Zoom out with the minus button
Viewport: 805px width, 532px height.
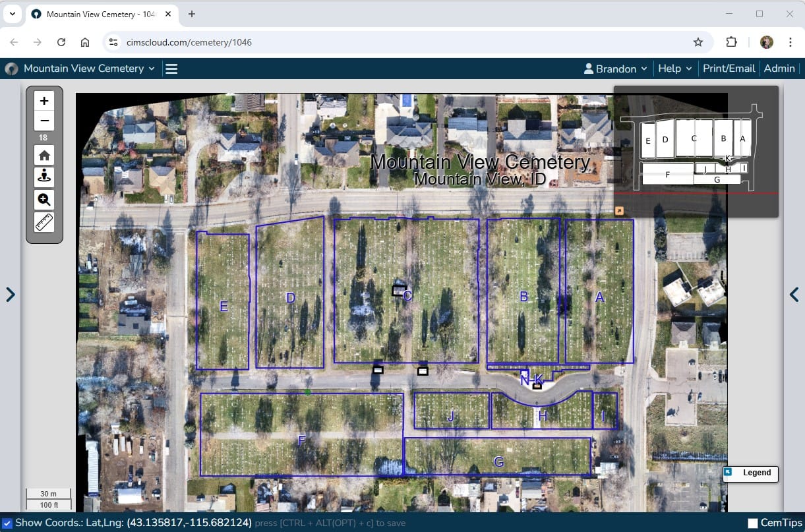click(x=44, y=121)
